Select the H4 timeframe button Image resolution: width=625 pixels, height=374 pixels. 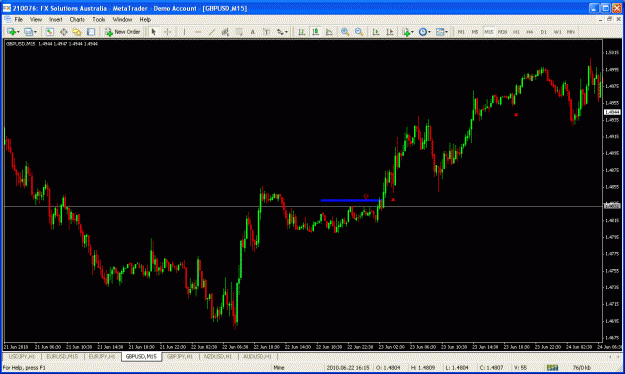coord(530,32)
